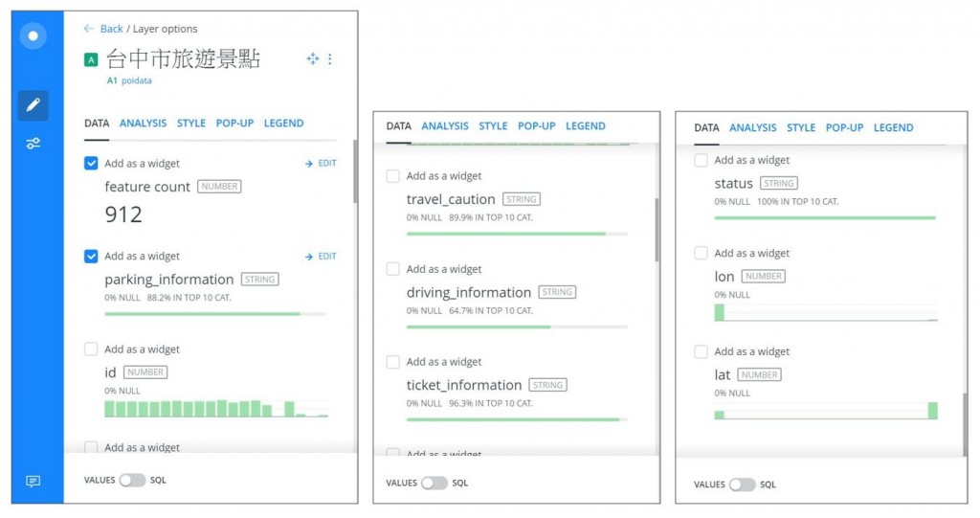Switch to the ANALYSIS tab in left panel
This screenshot has width=980, height=518.
(x=144, y=124)
